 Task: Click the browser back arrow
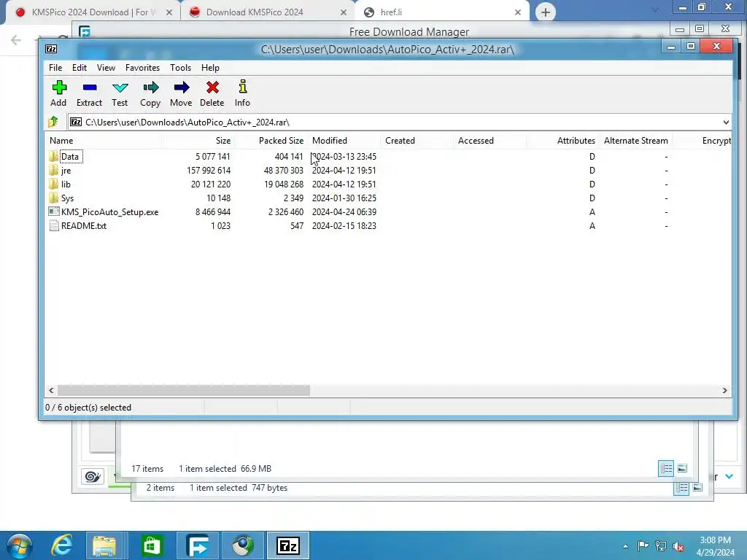16,40
